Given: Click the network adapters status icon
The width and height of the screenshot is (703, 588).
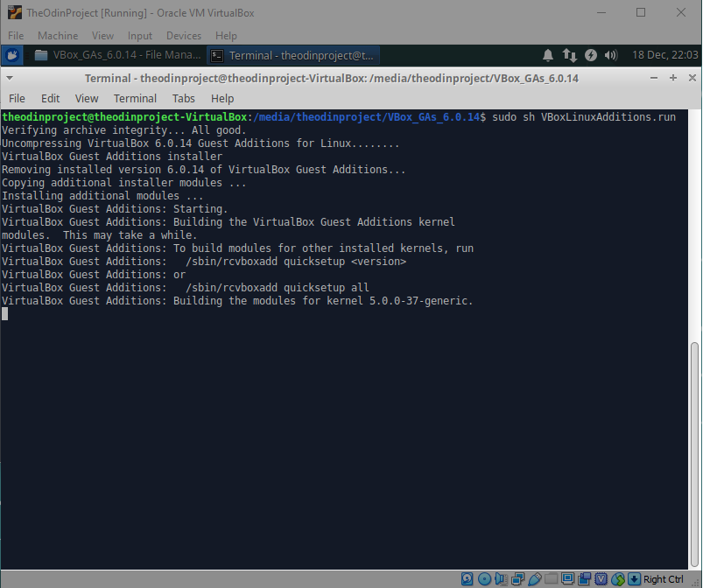Looking at the screenshot, I should pyautogui.click(x=517, y=579).
